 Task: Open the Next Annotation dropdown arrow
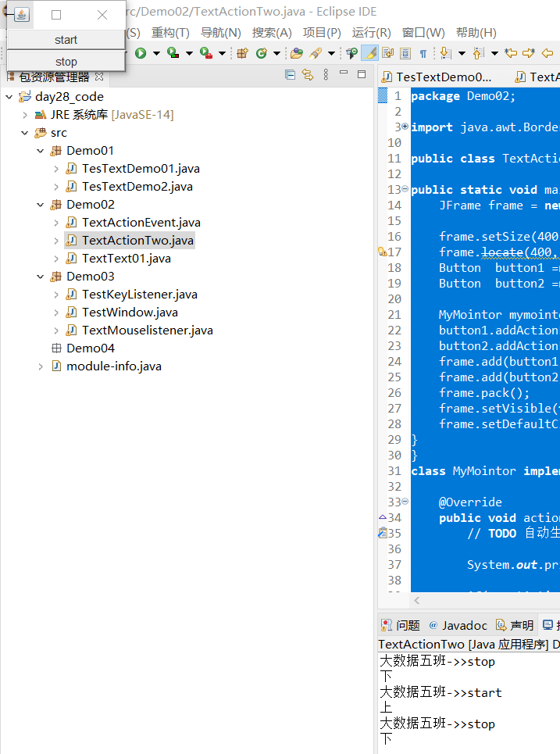point(462,53)
